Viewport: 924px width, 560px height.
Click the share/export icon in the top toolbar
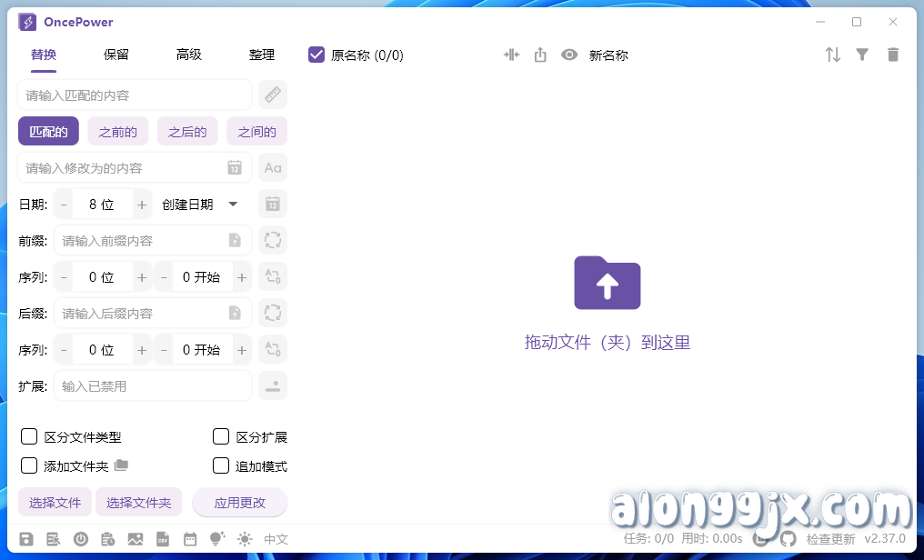pyautogui.click(x=539, y=55)
